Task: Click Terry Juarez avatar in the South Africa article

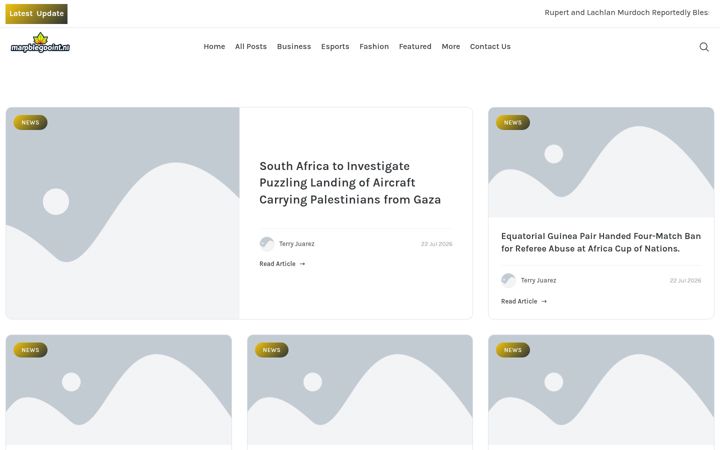Action: tap(267, 244)
